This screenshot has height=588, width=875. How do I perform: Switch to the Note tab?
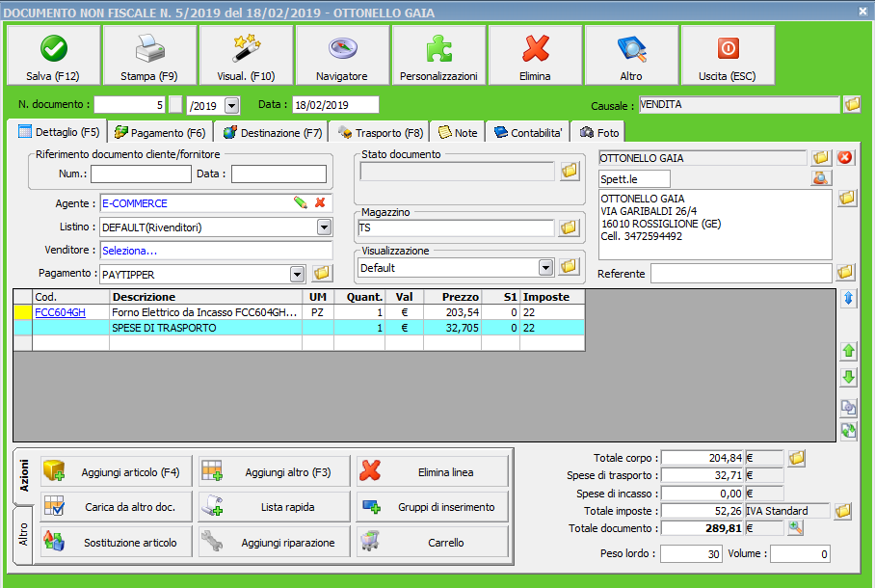click(x=458, y=133)
